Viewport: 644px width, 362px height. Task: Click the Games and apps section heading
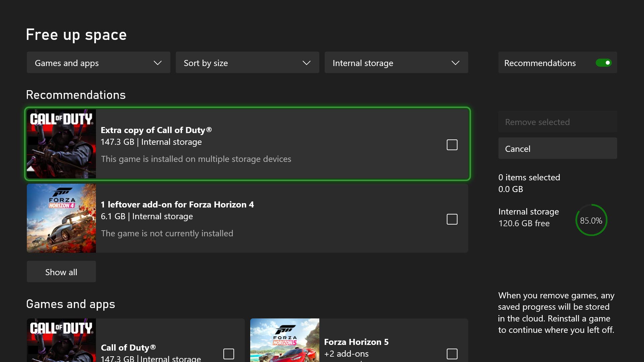point(70,304)
